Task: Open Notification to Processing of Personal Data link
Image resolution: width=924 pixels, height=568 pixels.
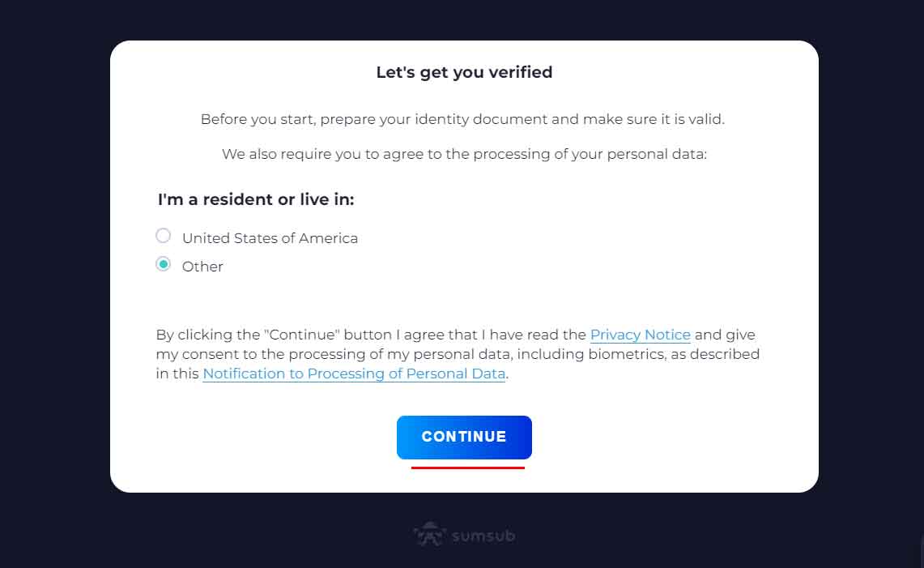Action: click(x=354, y=374)
